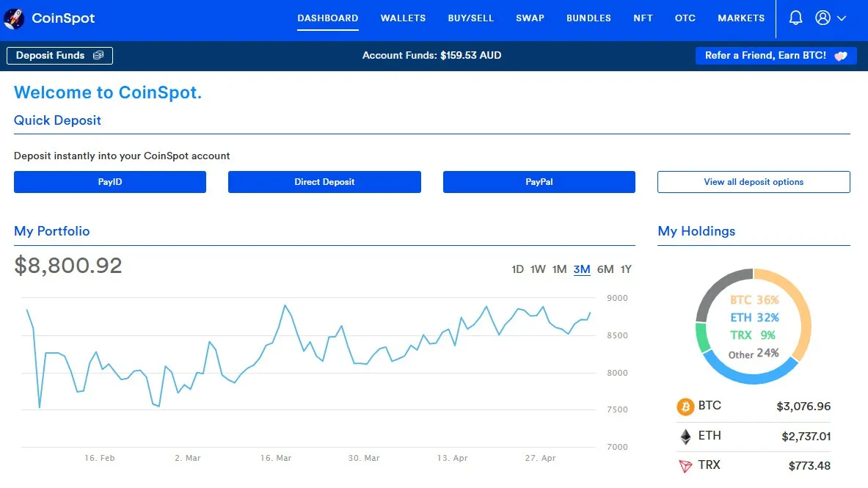Click the green TRX donut segment

(x=702, y=337)
